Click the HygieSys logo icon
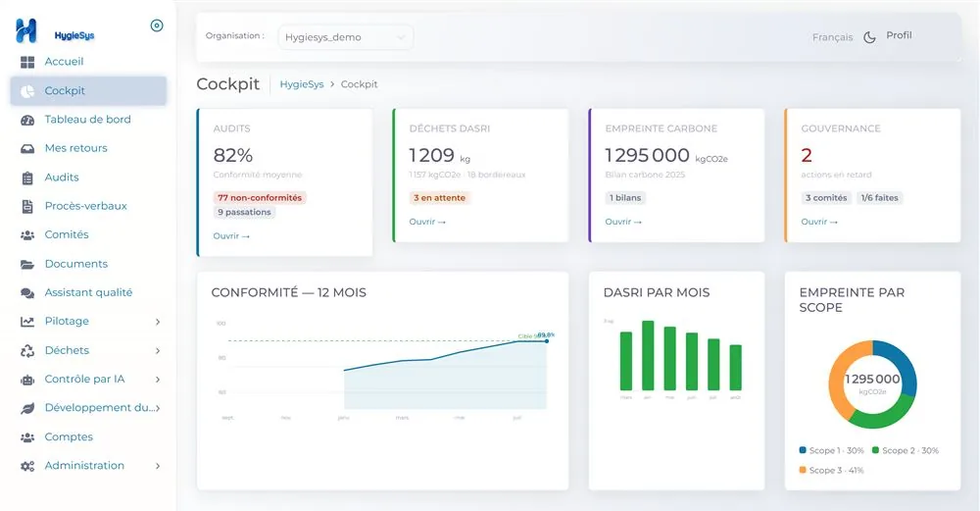This screenshot has width=980, height=511. (x=26, y=30)
